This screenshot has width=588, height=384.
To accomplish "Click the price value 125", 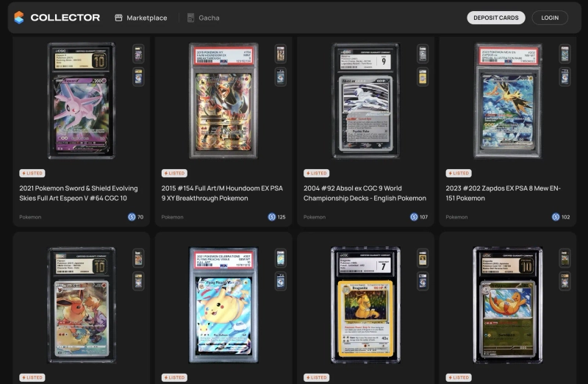I will (x=282, y=217).
